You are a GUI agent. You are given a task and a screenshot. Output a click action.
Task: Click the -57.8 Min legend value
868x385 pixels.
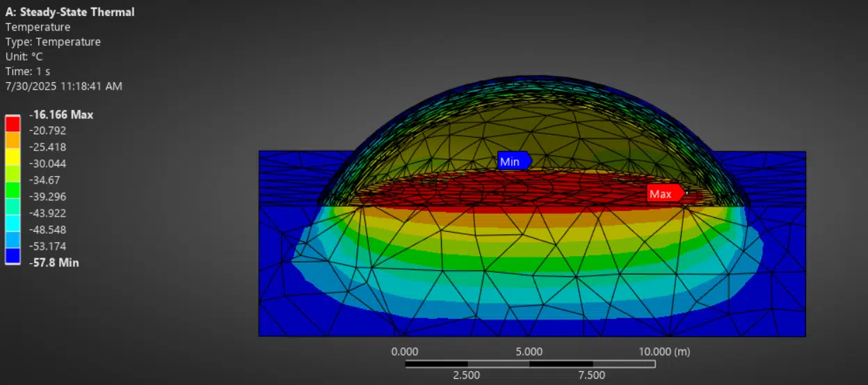54,262
